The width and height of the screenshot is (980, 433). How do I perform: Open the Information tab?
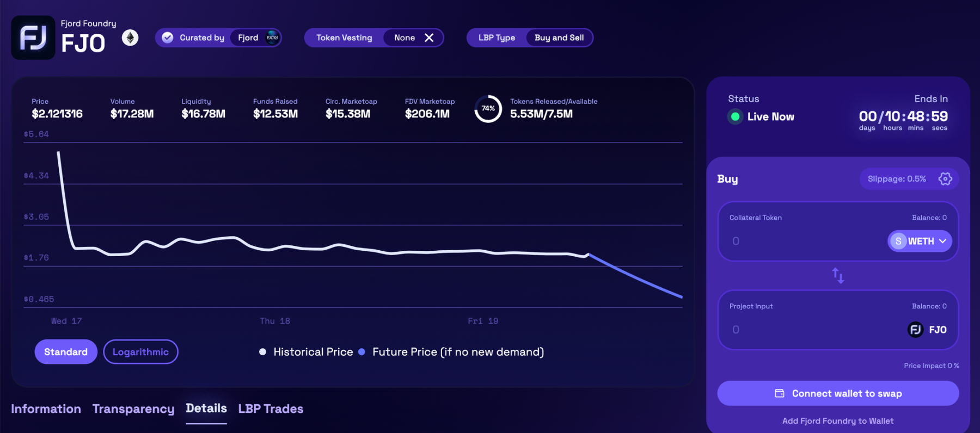click(x=46, y=409)
